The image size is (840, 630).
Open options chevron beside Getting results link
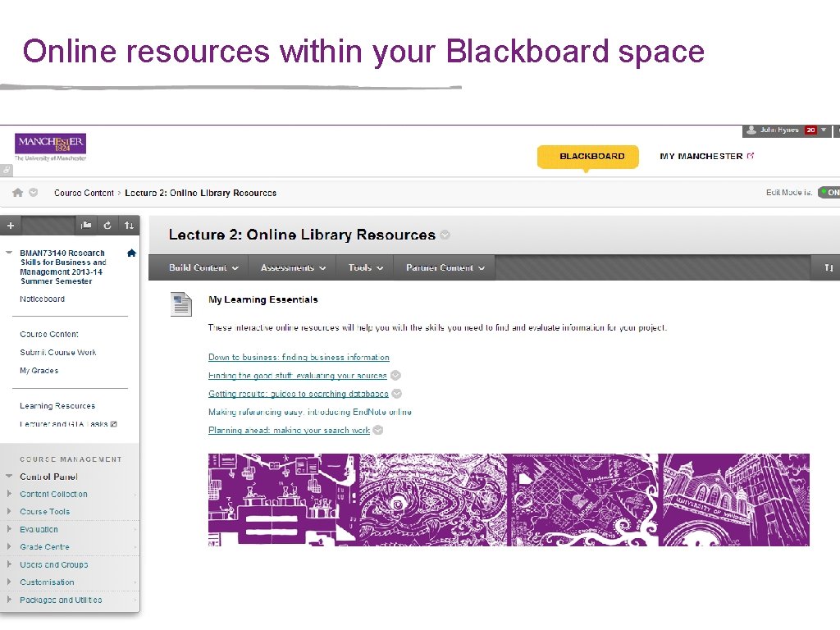pos(396,394)
